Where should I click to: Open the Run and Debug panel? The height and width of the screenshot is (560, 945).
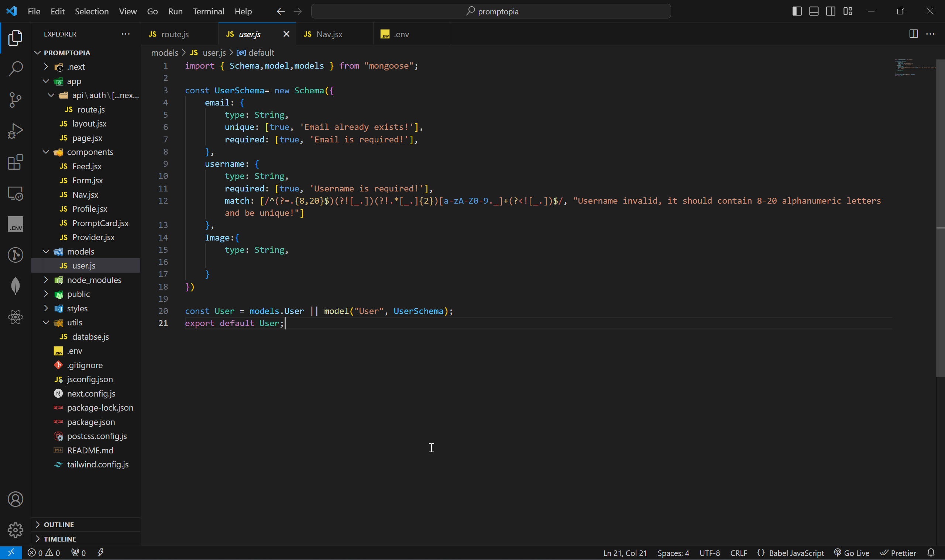coord(16,131)
